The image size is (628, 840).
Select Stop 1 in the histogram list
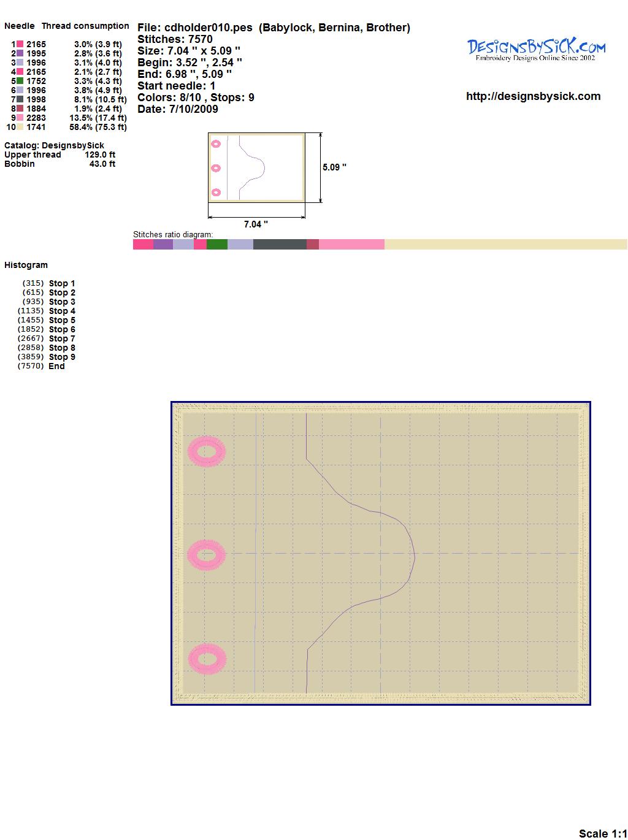(x=62, y=283)
